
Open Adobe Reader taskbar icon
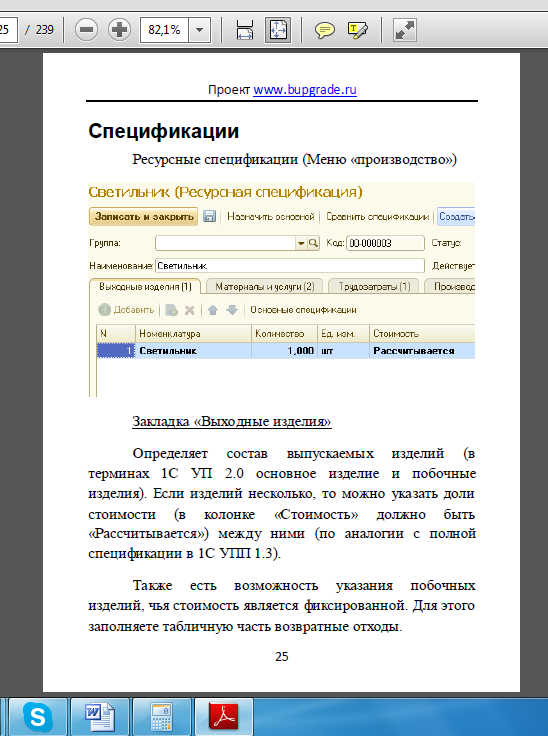click(224, 717)
